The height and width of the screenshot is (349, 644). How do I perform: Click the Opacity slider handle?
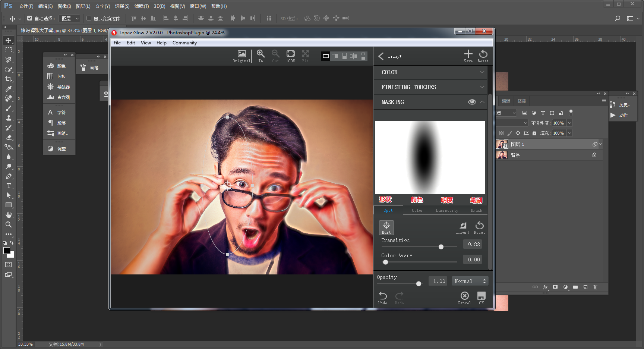pos(419,284)
